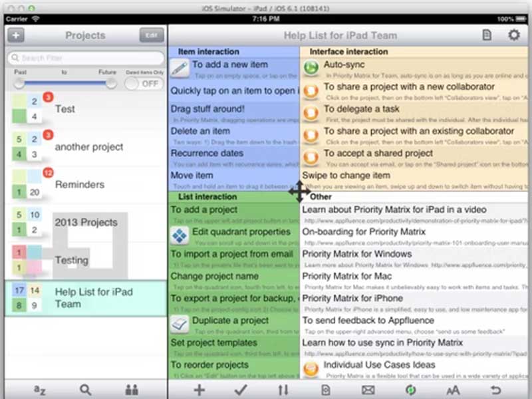532x399 pixels.
Task: Tap the green sync icon in toolbar
Action: point(410,390)
